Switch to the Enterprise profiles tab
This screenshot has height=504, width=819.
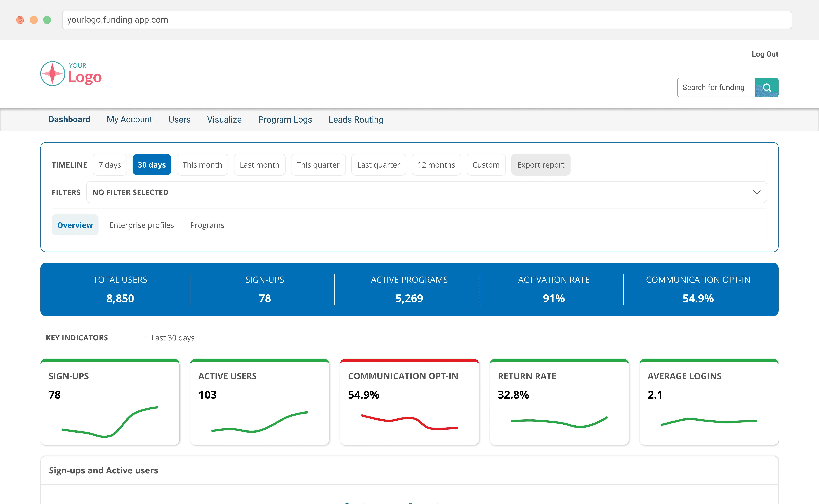click(x=141, y=225)
